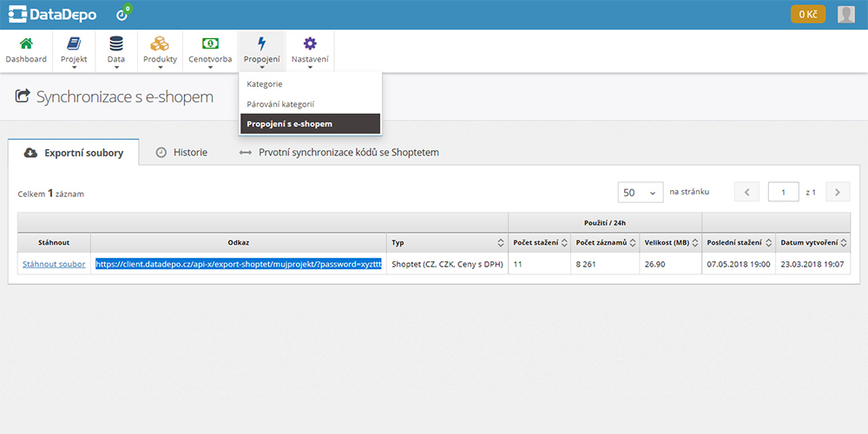
Task: Click the Projekt book icon
Action: click(x=74, y=43)
